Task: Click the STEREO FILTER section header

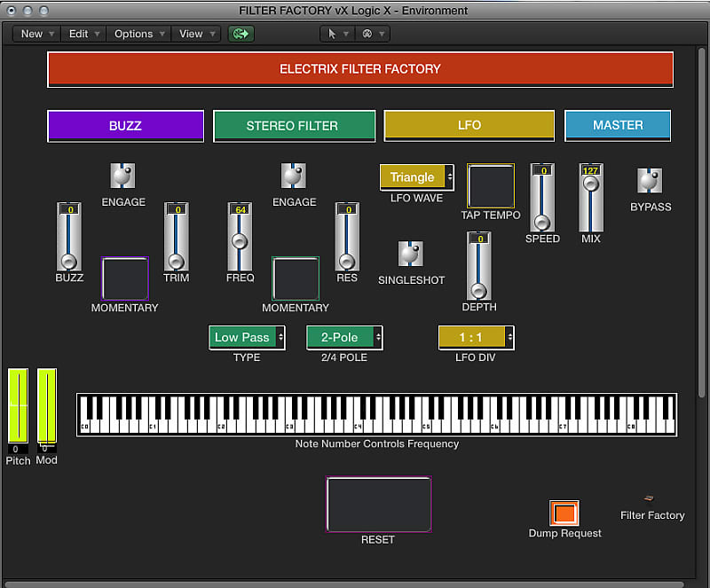Action: [294, 126]
